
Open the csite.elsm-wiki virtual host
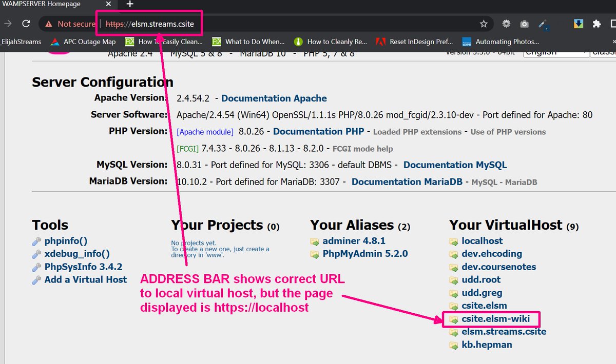pyautogui.click(x=496, y=318)
